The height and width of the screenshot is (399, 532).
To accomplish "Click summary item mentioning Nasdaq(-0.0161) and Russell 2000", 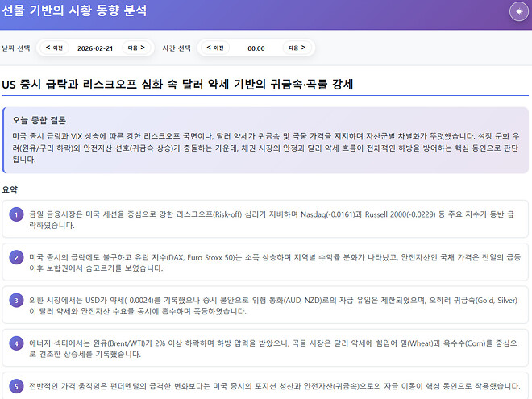I will click(x=265, y=218).
